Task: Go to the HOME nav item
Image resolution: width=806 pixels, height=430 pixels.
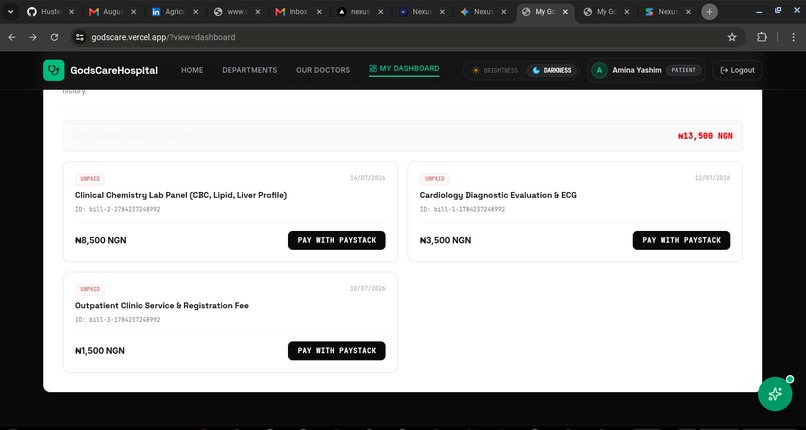Action: click(x=192, y=70)
